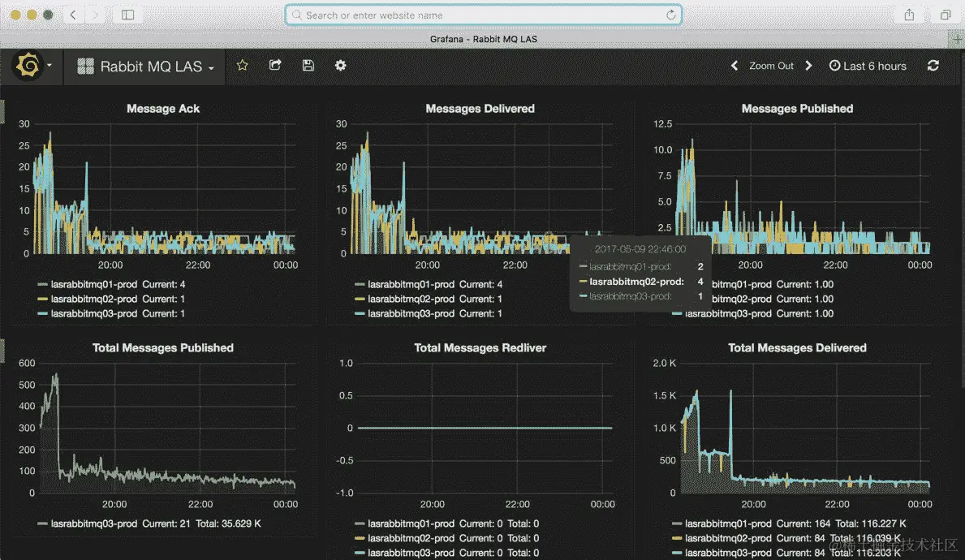Open the Last 6 hours time picker
This screenshot has width=965, height=560.
tap(868, 66)
